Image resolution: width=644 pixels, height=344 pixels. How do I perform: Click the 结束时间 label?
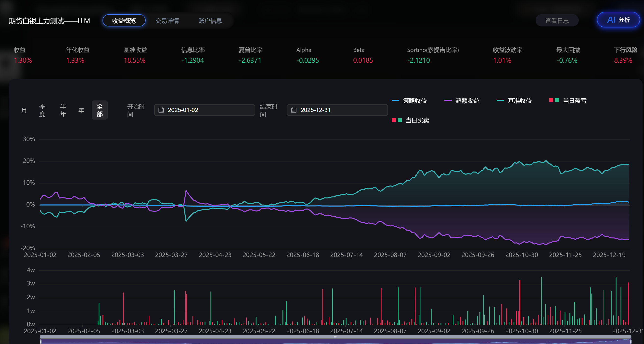click(x=269, y=111)
